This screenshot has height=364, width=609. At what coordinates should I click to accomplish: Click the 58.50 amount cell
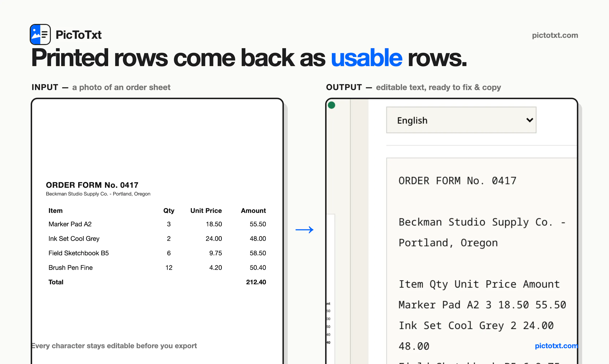[258, 253]
